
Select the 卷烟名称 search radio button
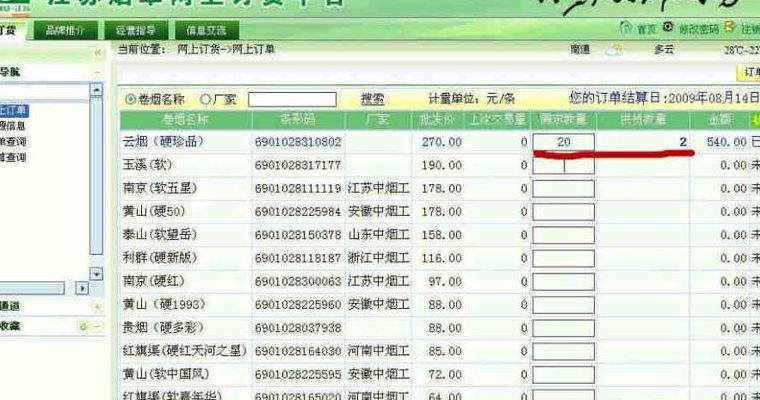pos(130,99)
